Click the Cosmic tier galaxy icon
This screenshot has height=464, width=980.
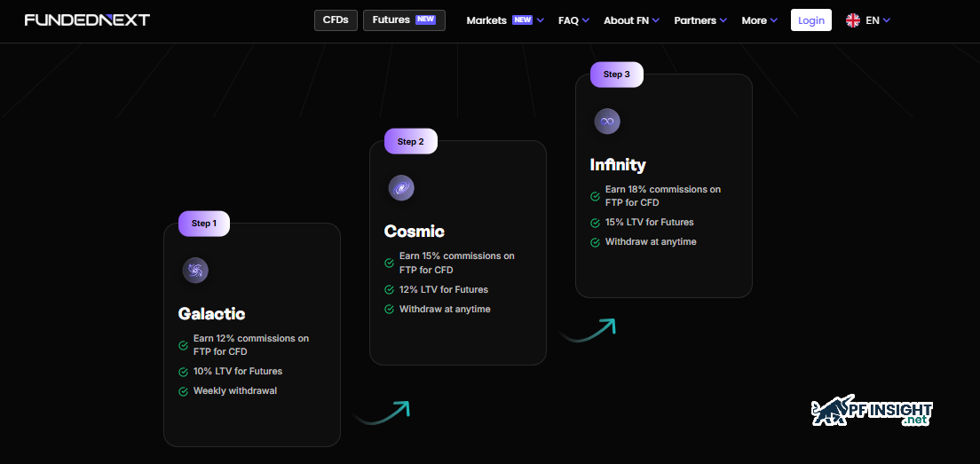click(x=401, y=188)
